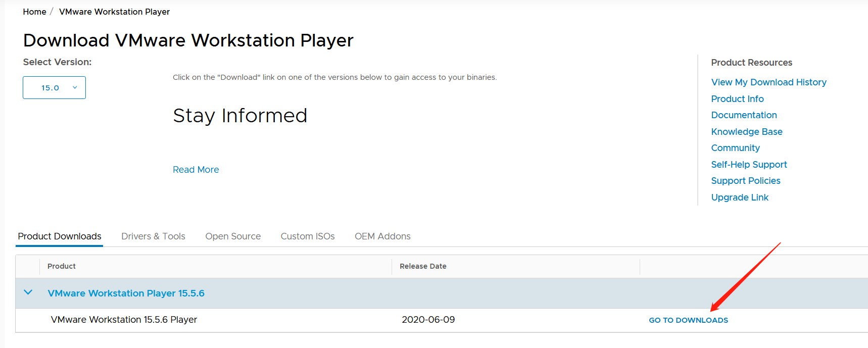Open the Product Info link
868x348 pixels.
737,99
